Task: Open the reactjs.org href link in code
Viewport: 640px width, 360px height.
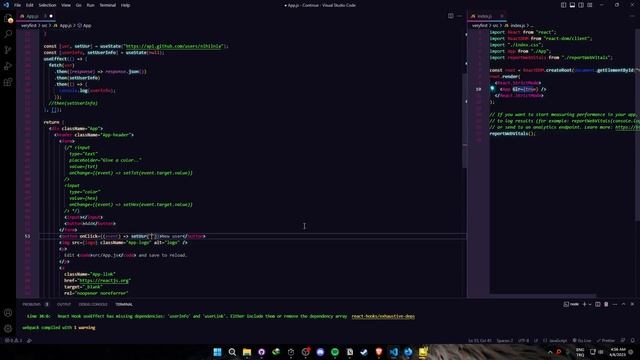Action: (104, 280)
